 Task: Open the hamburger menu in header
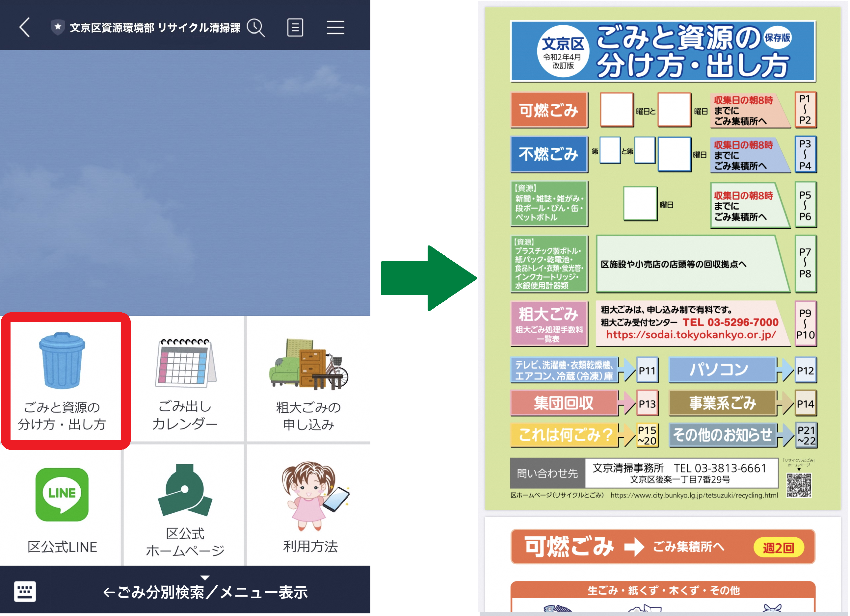click(336, 27)
